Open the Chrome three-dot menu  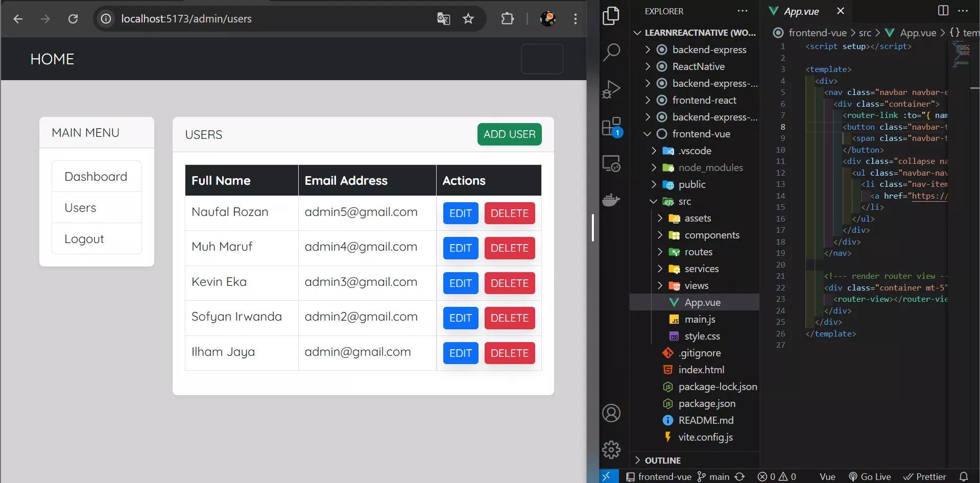point(576,19)
